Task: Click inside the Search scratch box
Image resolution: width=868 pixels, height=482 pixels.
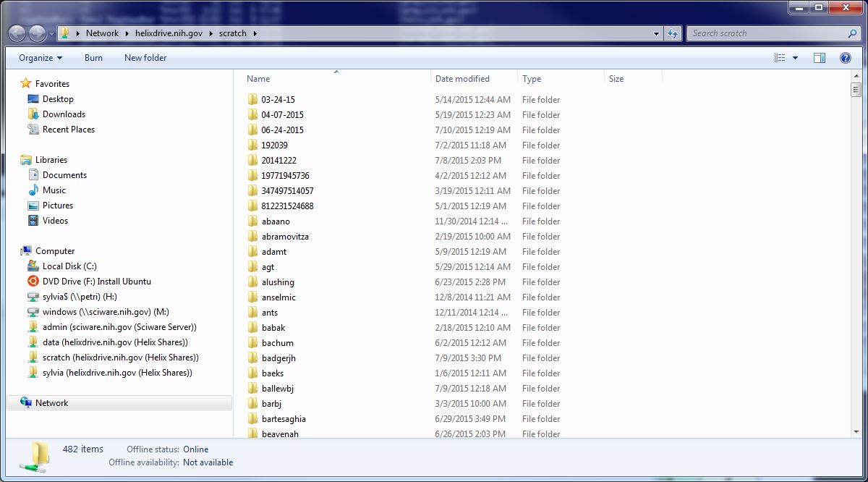Action: pyautogui.click(x=767, y=33)
